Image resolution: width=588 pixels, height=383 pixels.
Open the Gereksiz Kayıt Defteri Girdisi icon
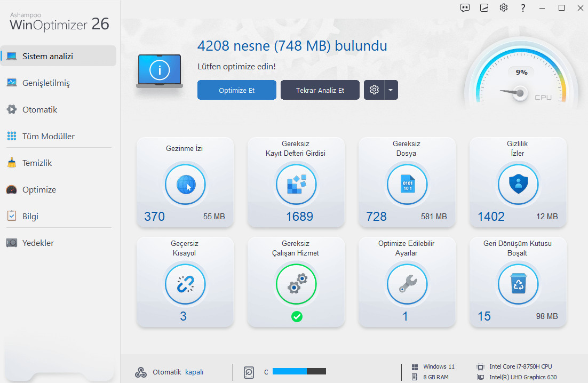pos(296,185)
